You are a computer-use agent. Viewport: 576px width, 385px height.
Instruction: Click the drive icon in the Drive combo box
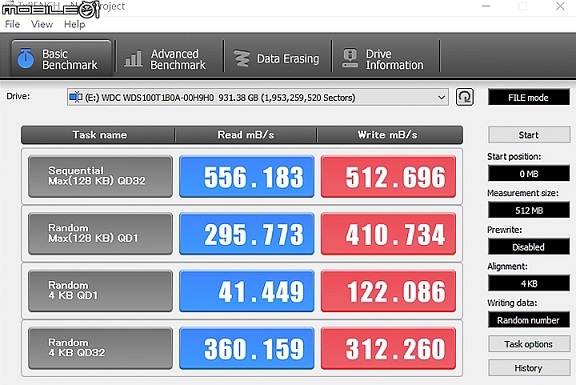pyautogui.click(x=76, y=97)
